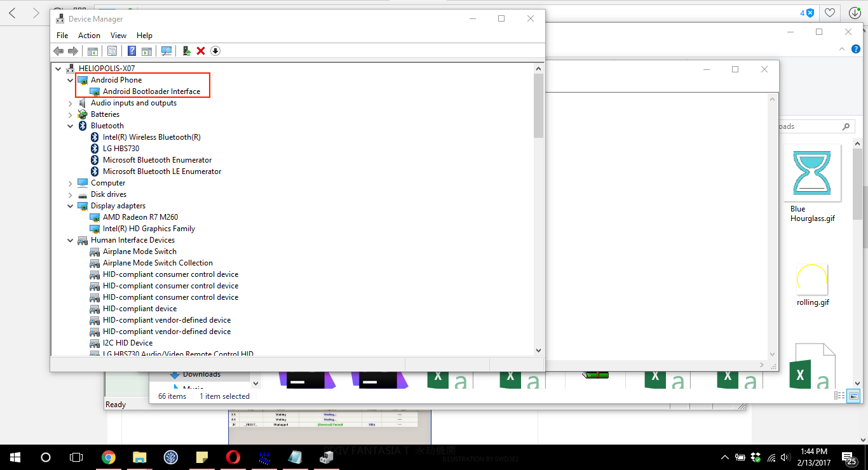Click the blue Help question mark icon
This screenshot has height=470, width=868.
[x=132, y=51]
